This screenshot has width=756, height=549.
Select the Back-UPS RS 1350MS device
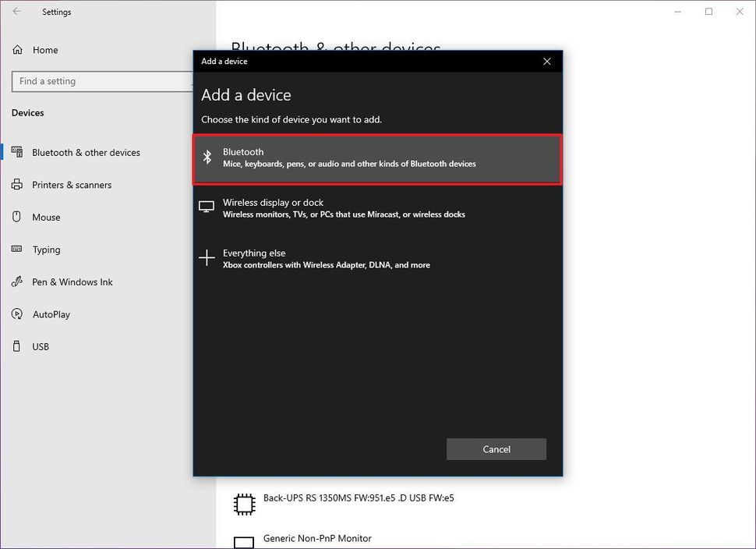tap(359, 498)
